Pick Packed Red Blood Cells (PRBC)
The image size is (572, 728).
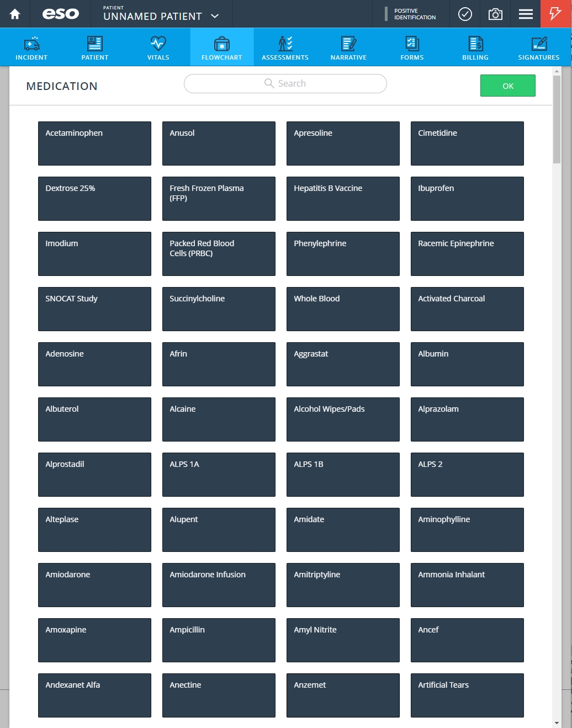coord(219,254)
